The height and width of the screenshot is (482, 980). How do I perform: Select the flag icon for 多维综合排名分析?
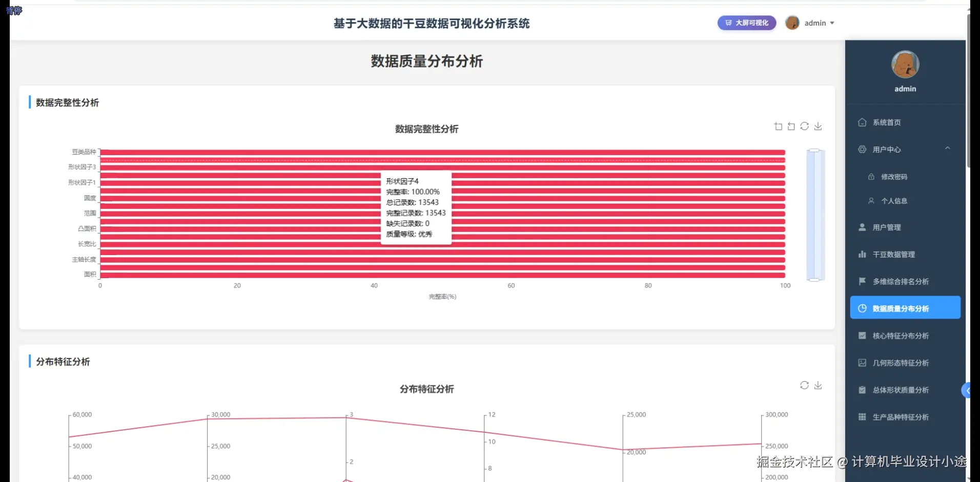(863, 281)
